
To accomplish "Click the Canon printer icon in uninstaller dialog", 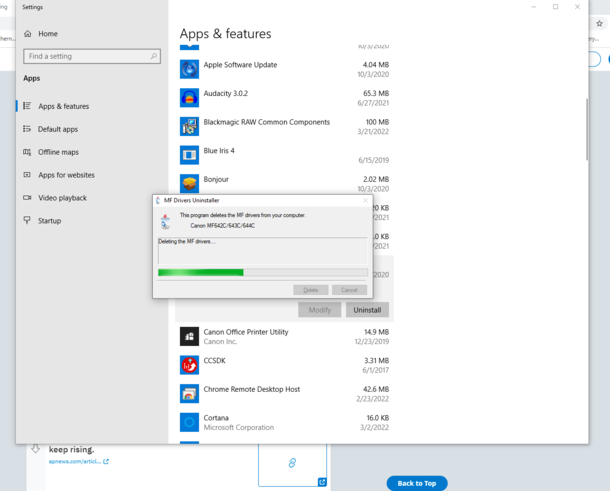I will point(165,221).
